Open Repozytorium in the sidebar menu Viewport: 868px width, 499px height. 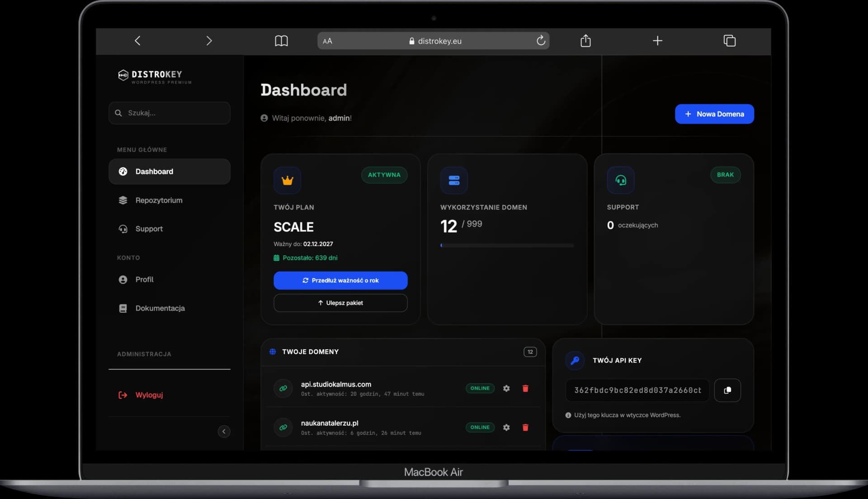159,200
